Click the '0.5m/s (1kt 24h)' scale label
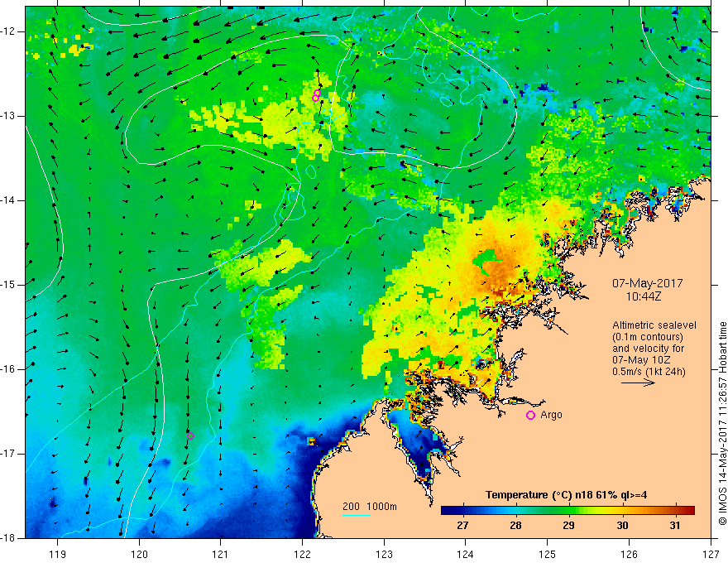Screen dimensions: 728x563 click(649, 372)
